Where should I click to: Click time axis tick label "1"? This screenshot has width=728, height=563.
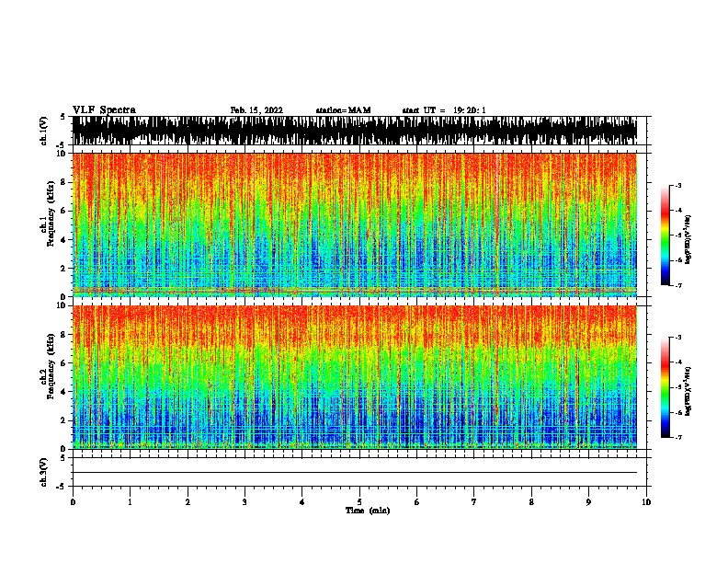coord(130,502)
